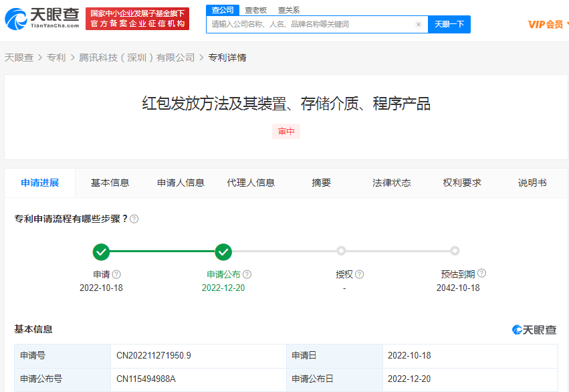The width and height of the screenshot is (569, 392).
Task: Expand the VIP会员 dropdown arrow
Action: tap(566, 24)
